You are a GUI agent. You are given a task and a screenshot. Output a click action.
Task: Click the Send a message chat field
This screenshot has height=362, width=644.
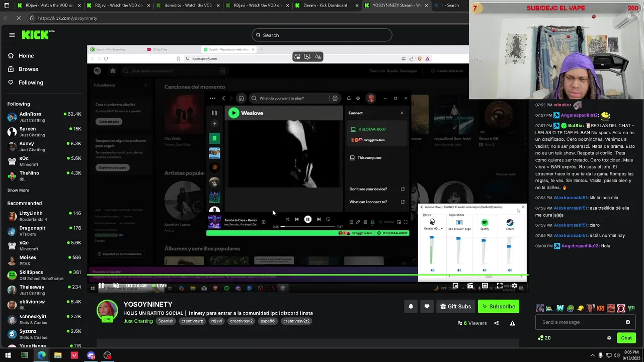coord(579,322)
